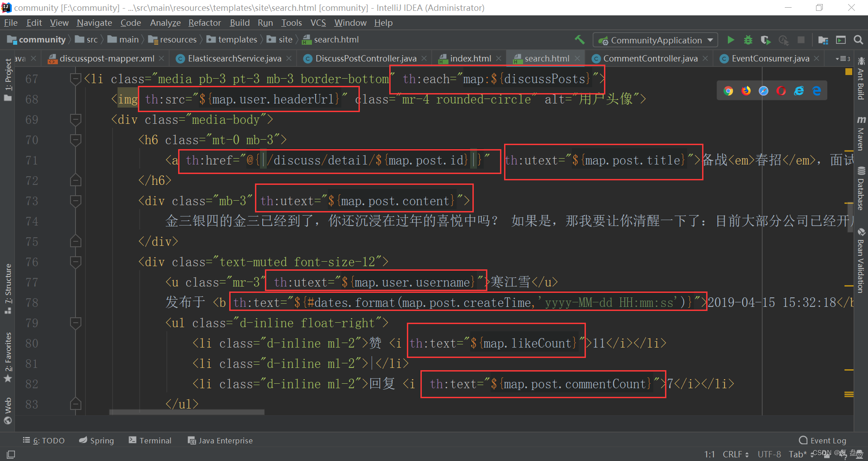Click the toolbar window layout icon
868x461 pixels.
point(841,40)
